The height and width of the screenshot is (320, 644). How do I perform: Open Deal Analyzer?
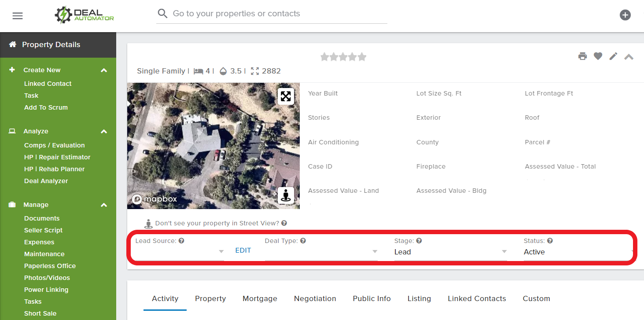click(x=46, y=181)
